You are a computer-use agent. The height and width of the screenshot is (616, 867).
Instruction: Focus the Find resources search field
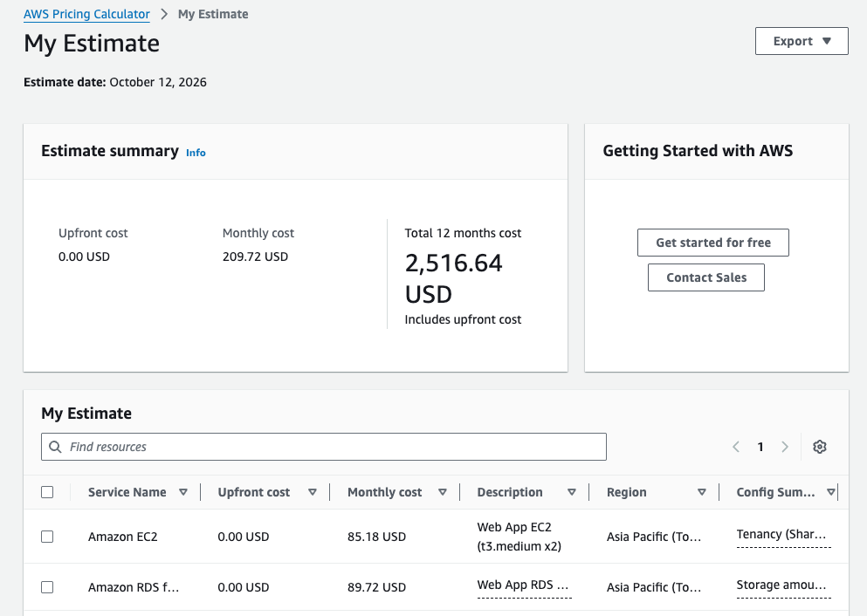pyautogui.click(x=323, y=447)
